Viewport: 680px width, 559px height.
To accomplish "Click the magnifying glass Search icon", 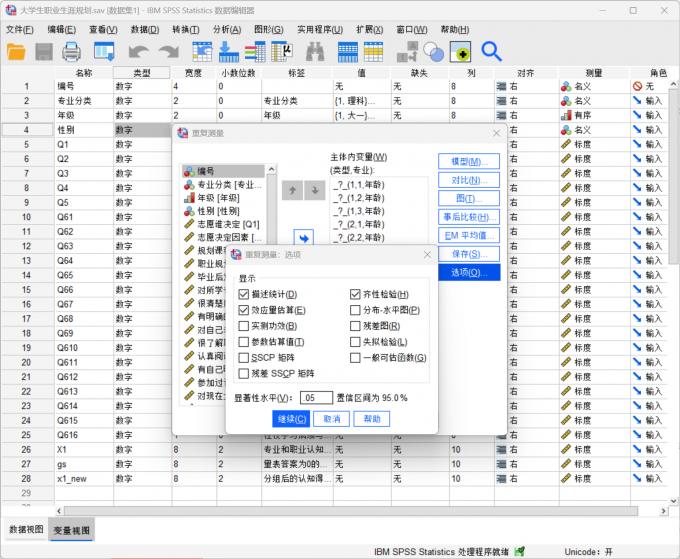I will pyautogui.click(x=491, y=51).
